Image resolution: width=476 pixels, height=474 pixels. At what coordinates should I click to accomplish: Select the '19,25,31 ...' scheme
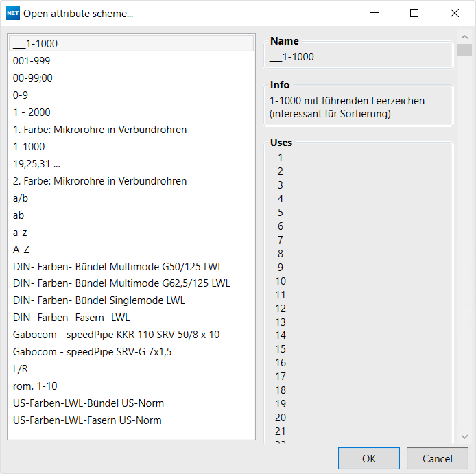(x=132, y=164)
